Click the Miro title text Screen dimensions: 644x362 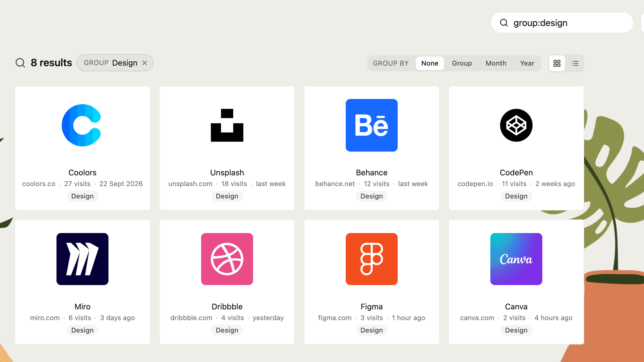(x=82, y=307)
